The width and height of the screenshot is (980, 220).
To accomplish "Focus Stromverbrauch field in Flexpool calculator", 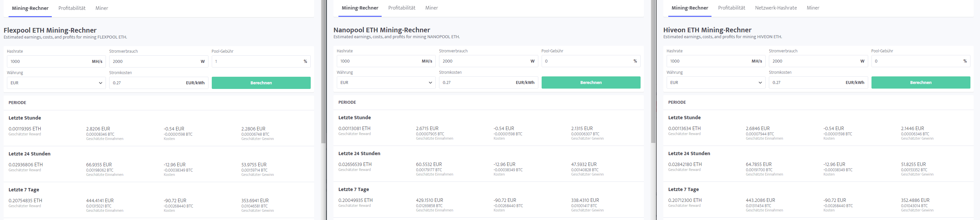I will coord(159,62).
